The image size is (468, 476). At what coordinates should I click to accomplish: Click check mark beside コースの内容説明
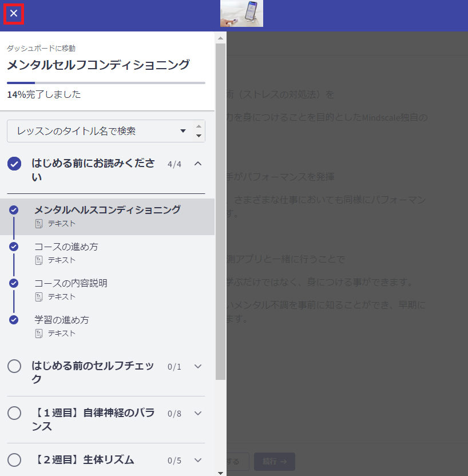[14, 283]
